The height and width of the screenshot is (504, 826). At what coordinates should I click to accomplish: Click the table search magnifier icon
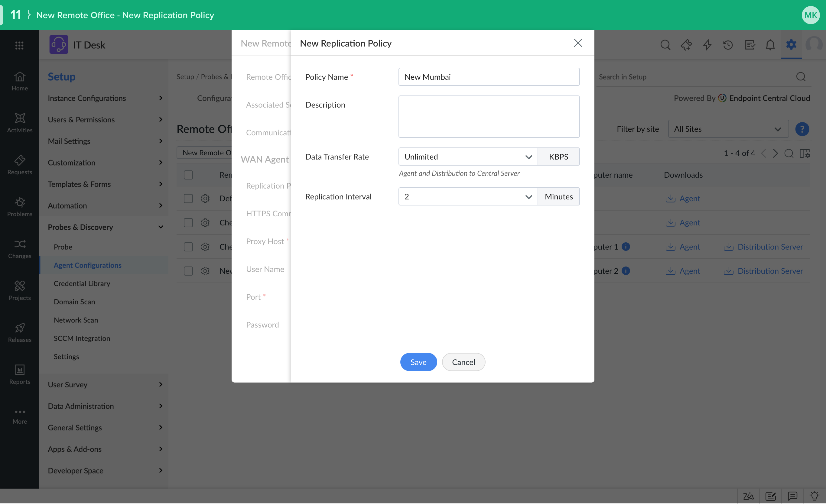[x=789, y=153]
